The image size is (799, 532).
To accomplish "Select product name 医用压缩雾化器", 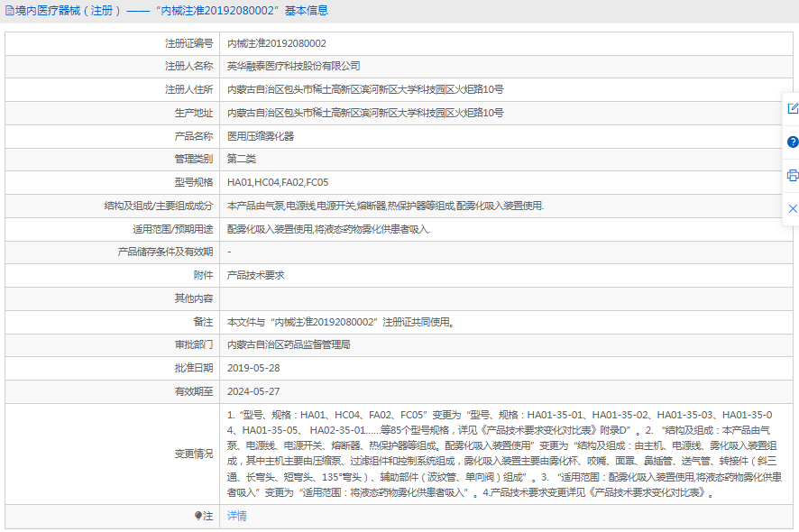I will click(x=261, y=136).
